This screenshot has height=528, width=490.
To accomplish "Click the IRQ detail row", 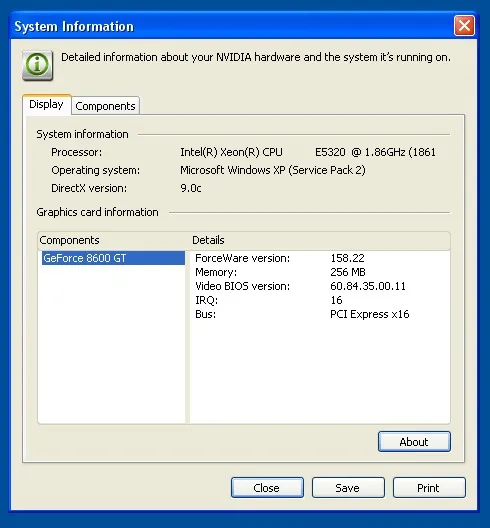I will tap(320, 300).
